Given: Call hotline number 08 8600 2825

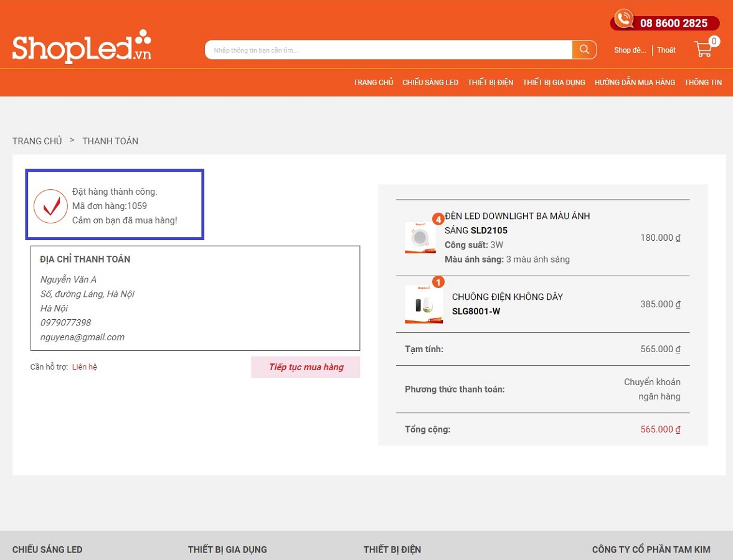Looking at the screenshot, I should (x=674, y=23).
